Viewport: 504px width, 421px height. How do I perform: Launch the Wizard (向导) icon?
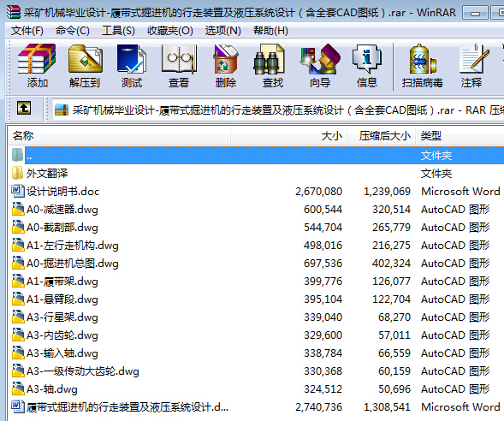click(x=320, y=59)
